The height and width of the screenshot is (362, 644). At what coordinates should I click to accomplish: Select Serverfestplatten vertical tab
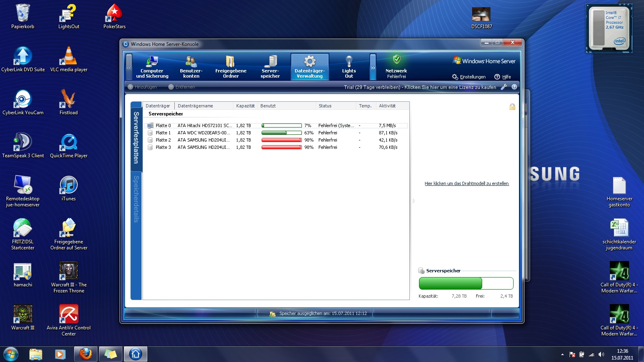coord(136,138)
